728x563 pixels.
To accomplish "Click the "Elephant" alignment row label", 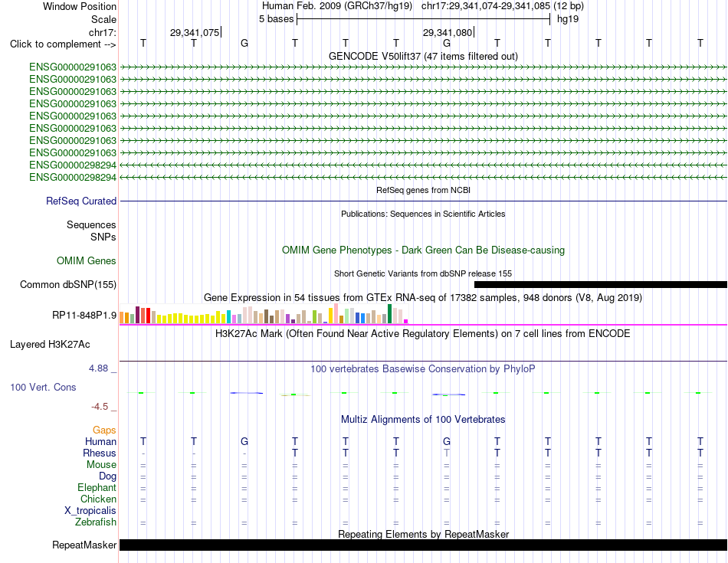I will coord(97,487).
